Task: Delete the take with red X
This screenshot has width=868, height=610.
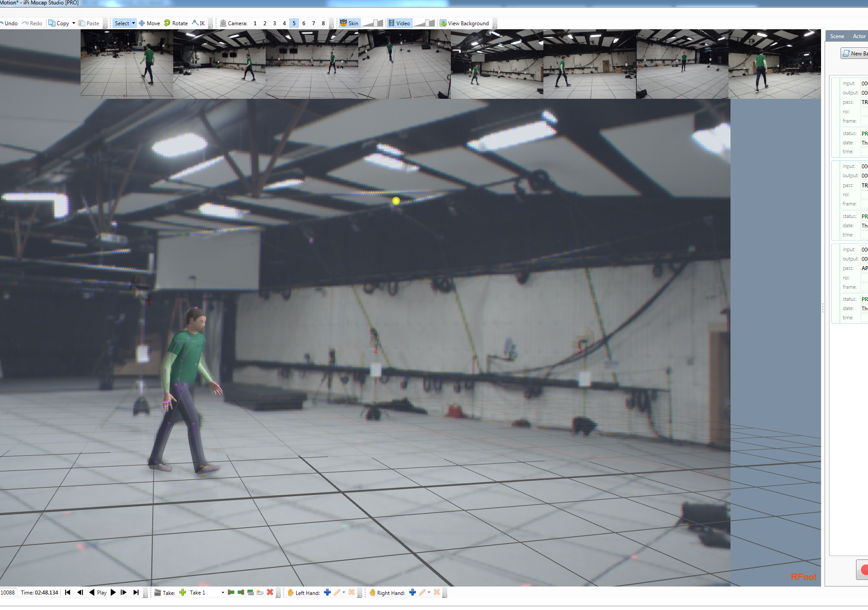Action: pyautogui.click(x=270, y=593)
